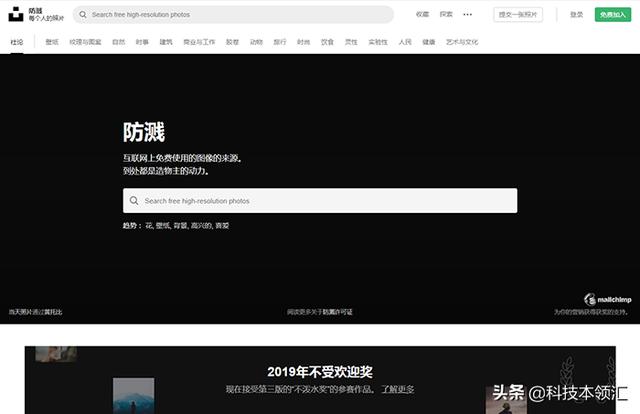Open the 收藏 collections link

point(422,14)
